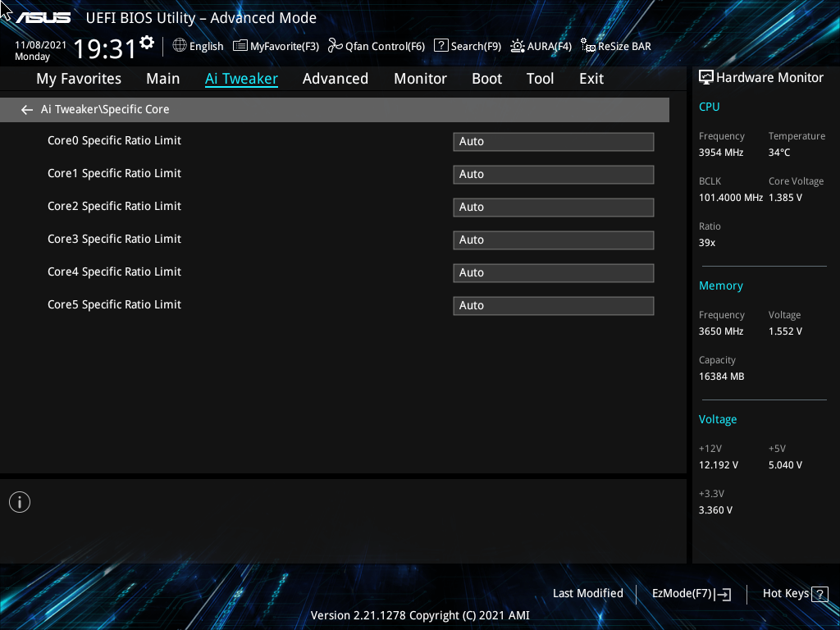This screenshot has height=630, width=840.
Task: Click the Ai Tweaker\Specific Core breadcrumb text
Action: pyautogui.click(x=105, y=109)
